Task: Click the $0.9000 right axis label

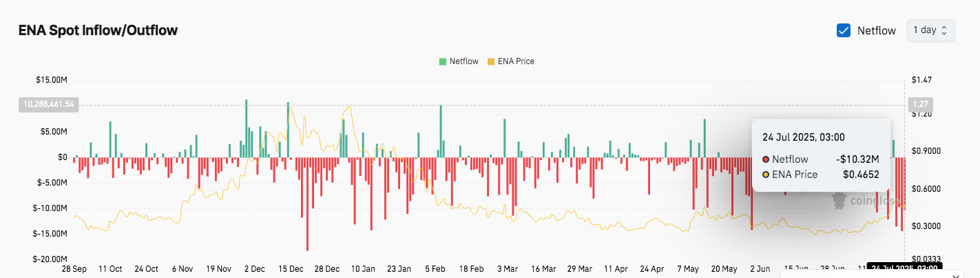Action: coord(925,151)
